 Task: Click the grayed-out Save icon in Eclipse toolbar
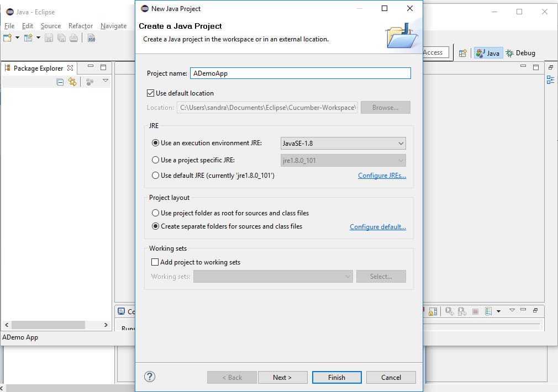point(49,38)
